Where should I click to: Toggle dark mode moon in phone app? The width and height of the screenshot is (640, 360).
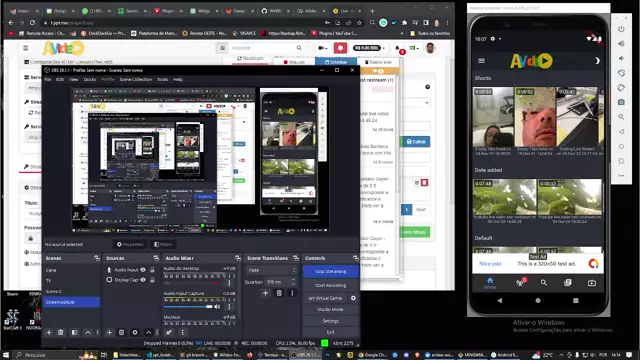tap(596, 61)
